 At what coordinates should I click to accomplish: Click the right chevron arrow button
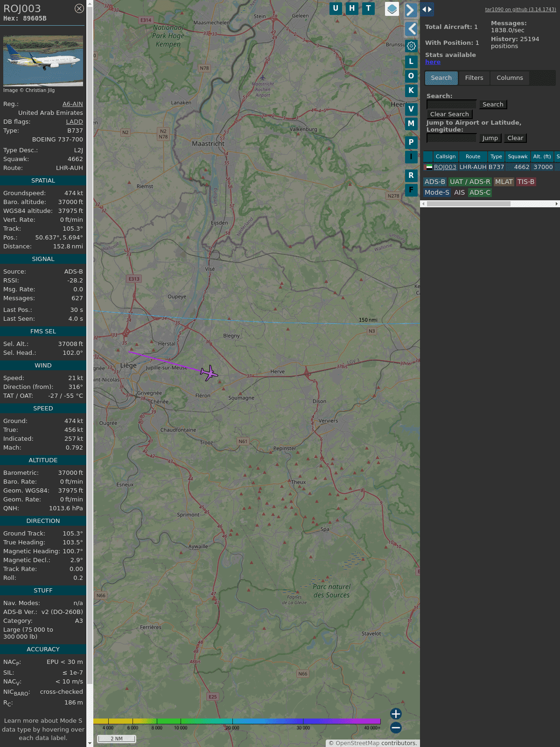click(411, 10)
